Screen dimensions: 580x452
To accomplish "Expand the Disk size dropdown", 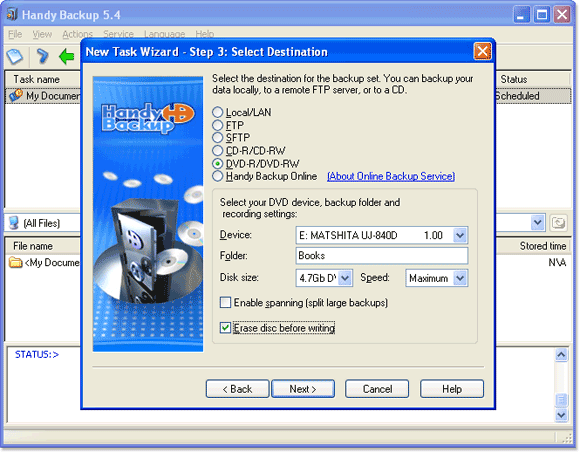I will pos(345,278).
